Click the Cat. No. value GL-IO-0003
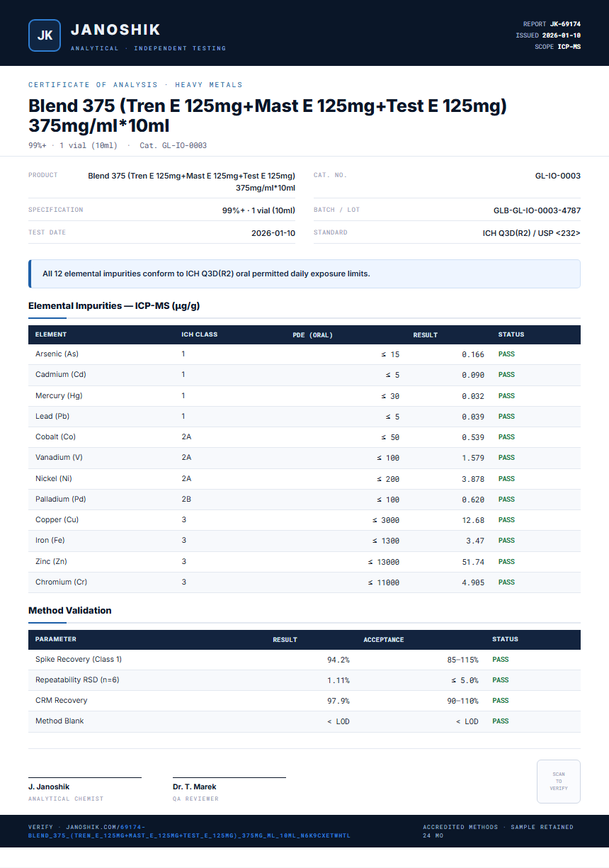 pos(558,176)
